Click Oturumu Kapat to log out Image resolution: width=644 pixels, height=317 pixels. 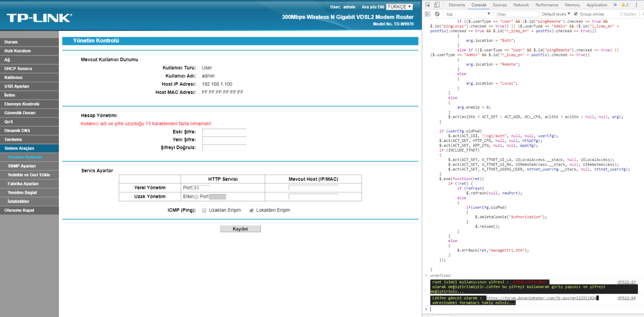[x=29, y=210]
